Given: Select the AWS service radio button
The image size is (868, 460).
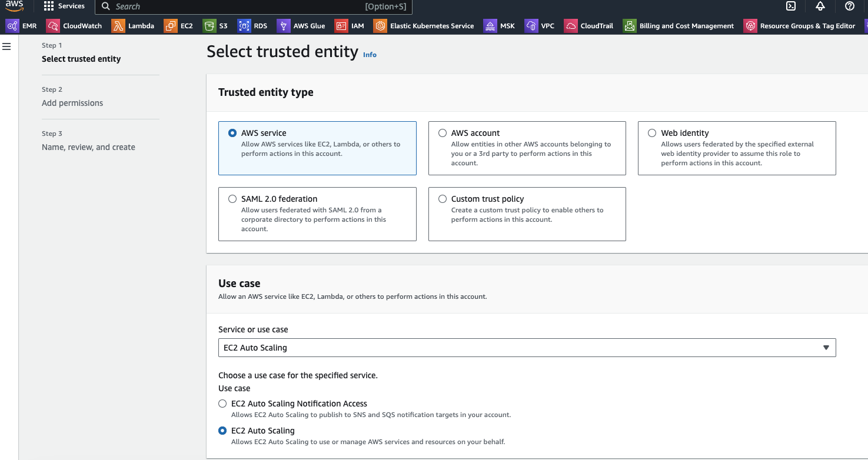Looking at the screenshot, I should (232, 133).
